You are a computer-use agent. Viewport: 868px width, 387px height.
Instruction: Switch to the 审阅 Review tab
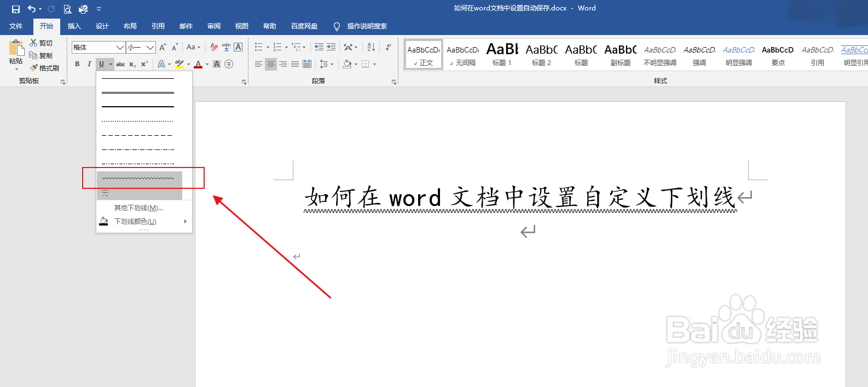213,26
